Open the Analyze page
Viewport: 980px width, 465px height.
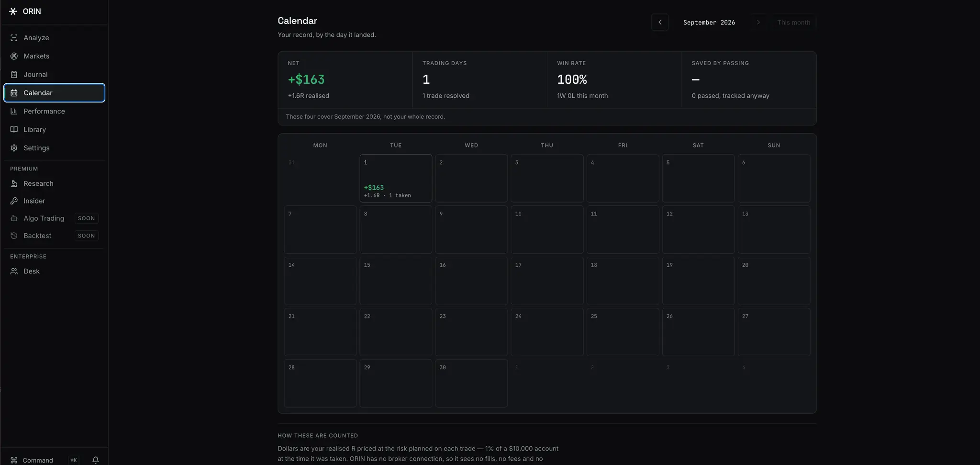pyautogui.click(x=54, y=38)
